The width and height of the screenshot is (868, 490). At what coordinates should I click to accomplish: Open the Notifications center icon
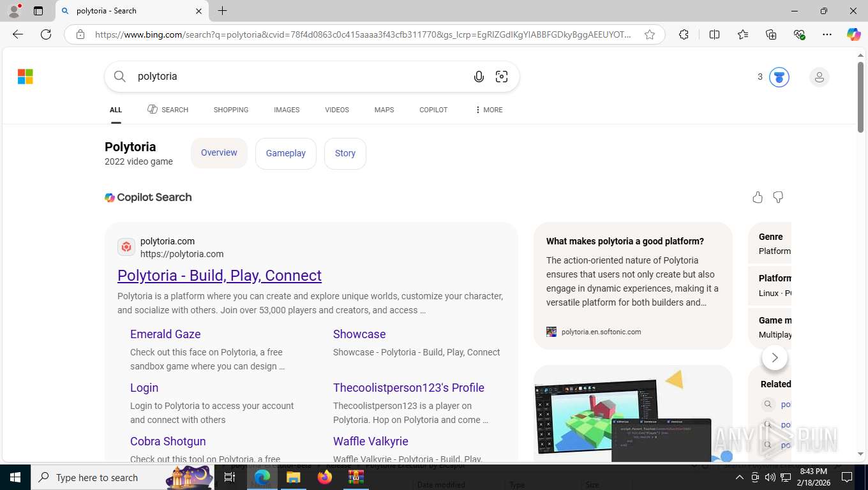tap(847, 477)
